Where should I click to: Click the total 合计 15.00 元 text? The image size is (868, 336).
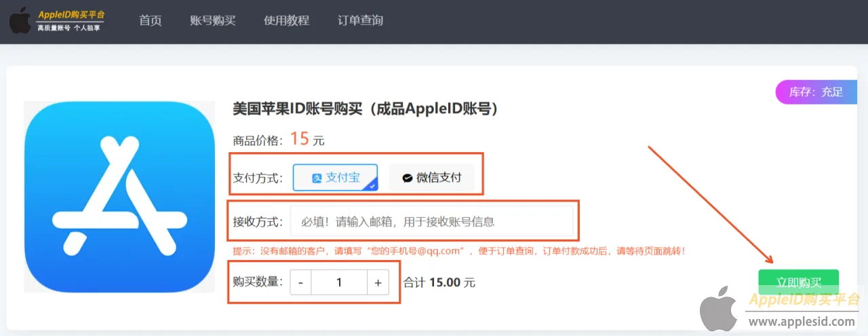[x=439, y=282]
